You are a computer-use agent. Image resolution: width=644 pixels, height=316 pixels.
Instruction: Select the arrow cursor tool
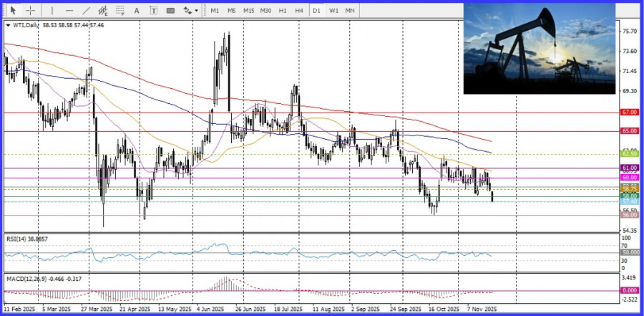[12, 11]
